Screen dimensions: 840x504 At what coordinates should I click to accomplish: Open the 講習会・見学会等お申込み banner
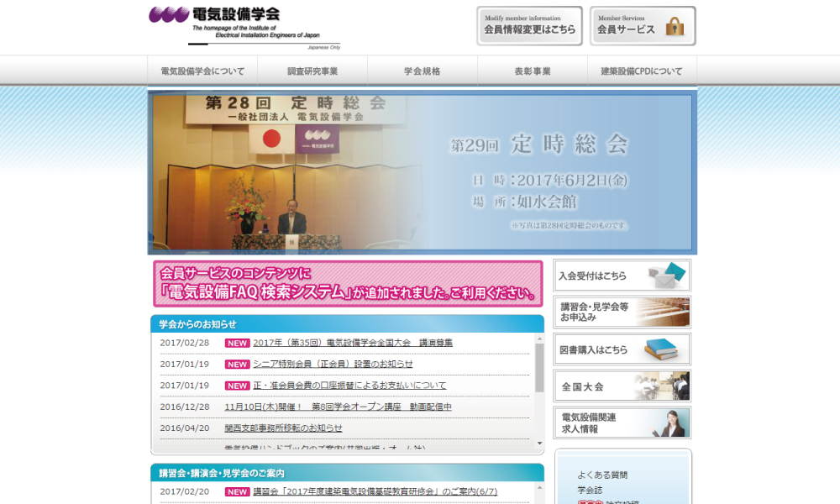(622, 312)
